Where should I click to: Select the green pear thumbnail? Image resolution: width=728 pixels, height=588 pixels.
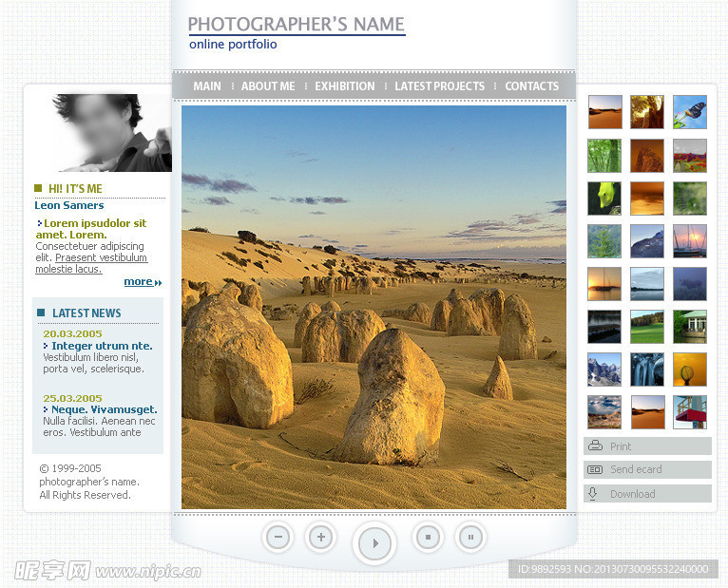[604, 199]
